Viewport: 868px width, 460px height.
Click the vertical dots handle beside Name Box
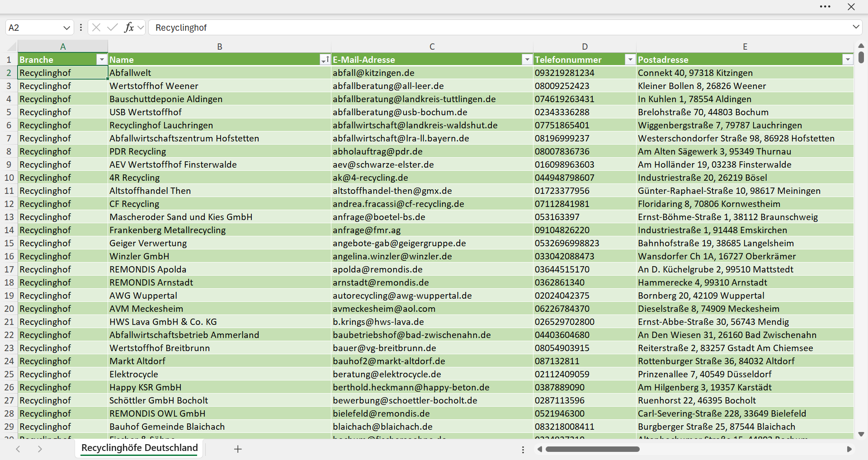[x=81, y=28]
